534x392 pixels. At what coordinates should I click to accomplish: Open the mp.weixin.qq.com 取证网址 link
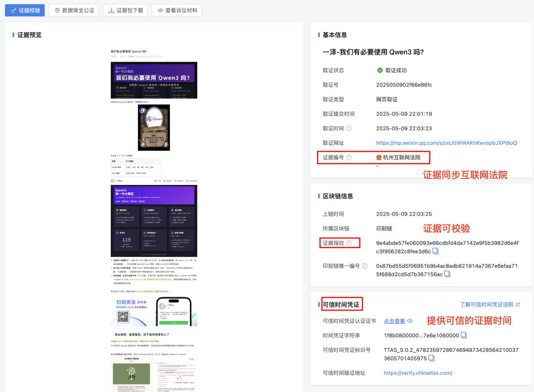(x=446, y=143)
